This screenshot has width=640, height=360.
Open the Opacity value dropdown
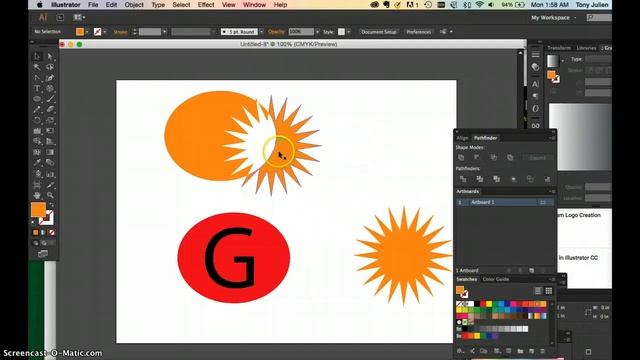(317, 32)
